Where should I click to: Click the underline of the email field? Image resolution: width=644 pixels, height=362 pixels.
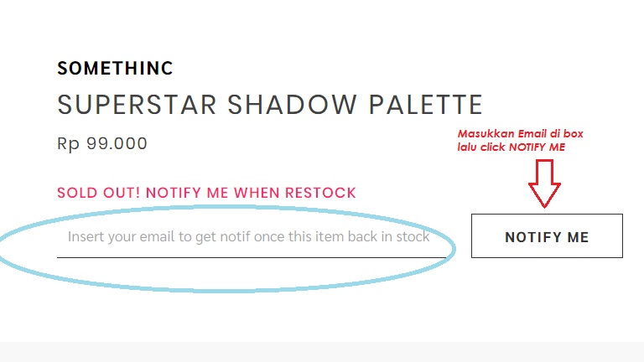[252, 258]
